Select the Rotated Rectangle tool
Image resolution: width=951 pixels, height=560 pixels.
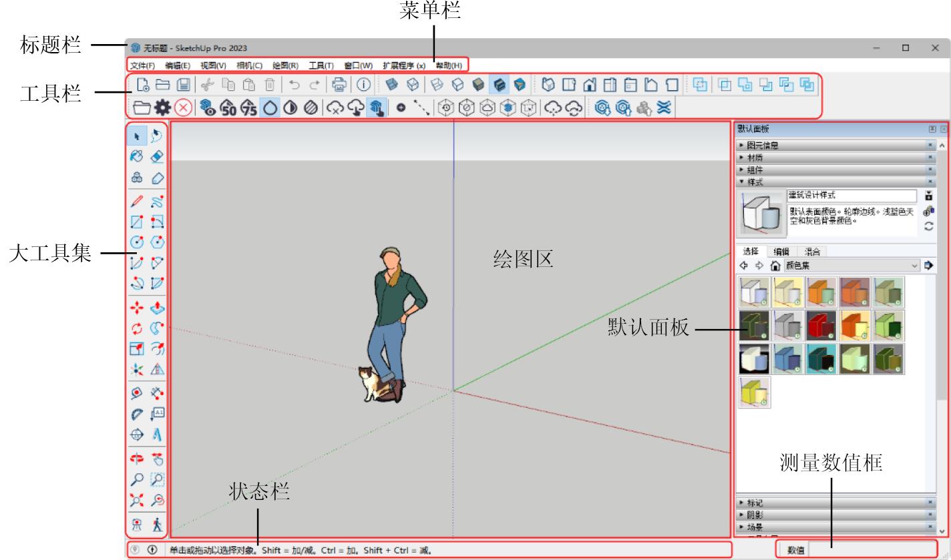(157, 221)
